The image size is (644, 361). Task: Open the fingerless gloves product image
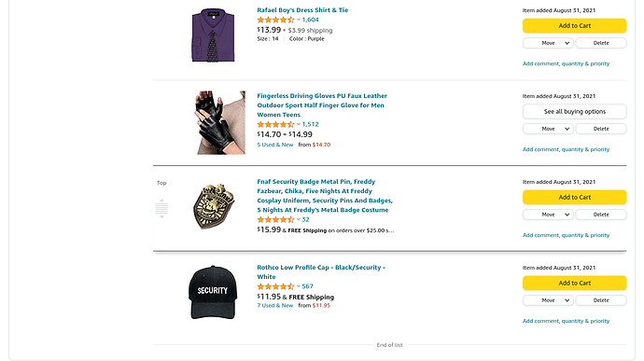tap(220, 123)
